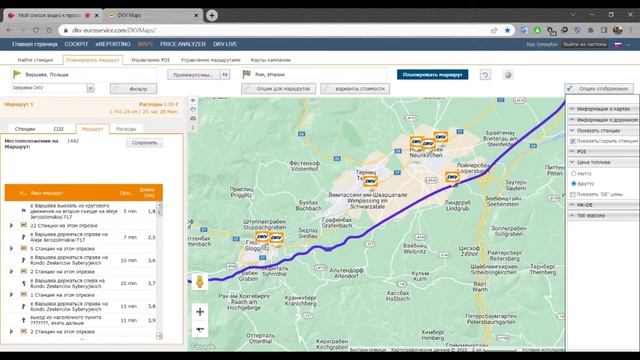Open the side panel icon in the Chrome toolbar
This screenshot has height=360, width=640.
point(604,30)
